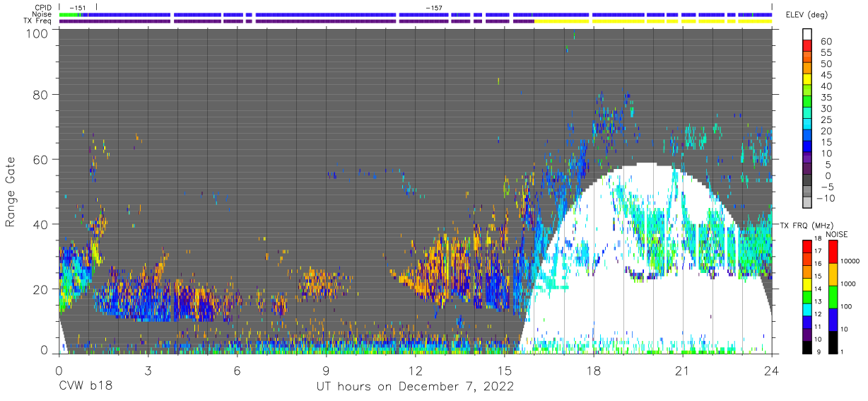The height and width of the screenshot is (401, 868).
Task: Click the 100 tick on the Range Gate axis
Action: click(37, 33)
